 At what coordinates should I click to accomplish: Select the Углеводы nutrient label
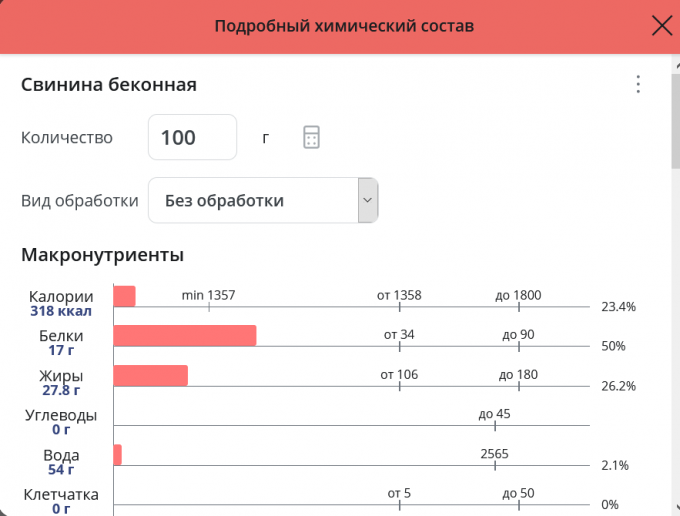pos(61,415)
